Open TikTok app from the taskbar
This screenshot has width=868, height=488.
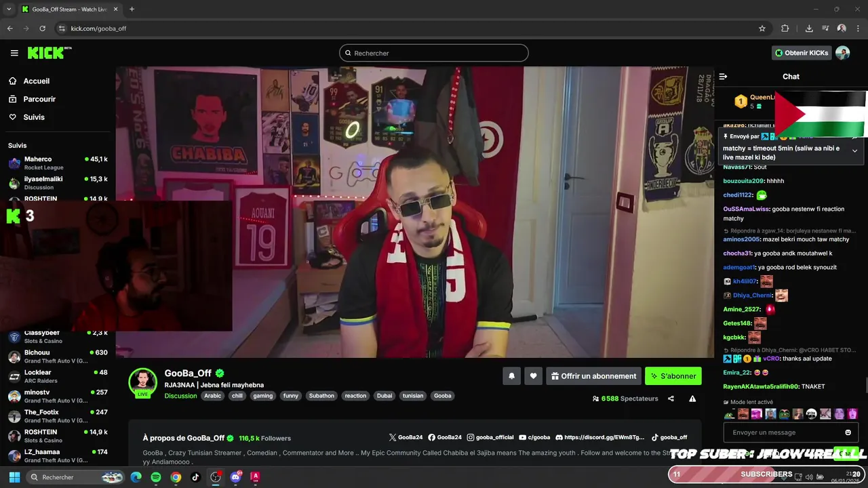tap(195, 477)
